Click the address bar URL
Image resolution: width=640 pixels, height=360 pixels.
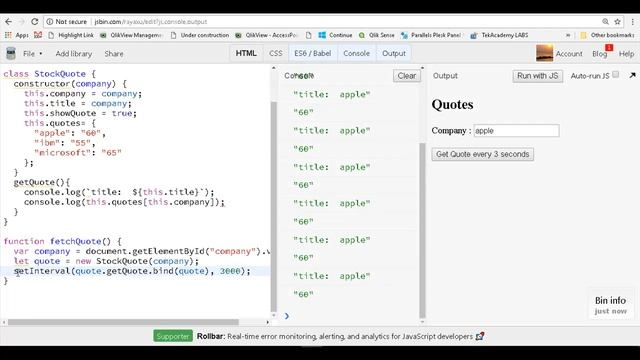[x=151, y=22]
